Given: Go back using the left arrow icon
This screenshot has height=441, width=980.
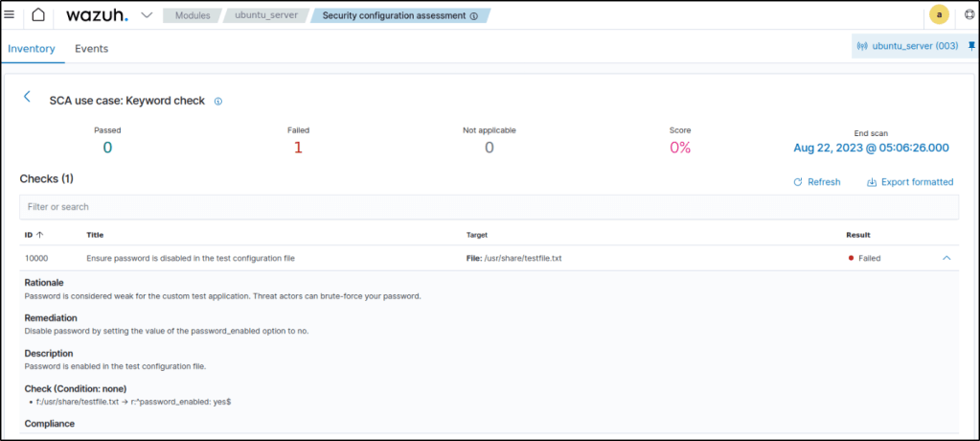Looking at the screenshot, I should click(x=28, y=97).
